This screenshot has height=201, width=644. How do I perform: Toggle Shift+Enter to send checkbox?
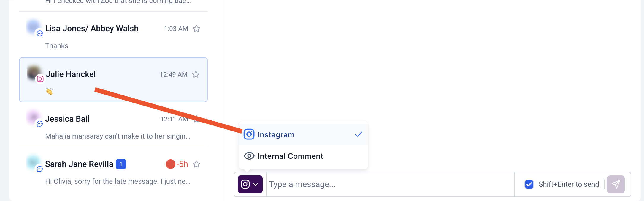[529, 184]
